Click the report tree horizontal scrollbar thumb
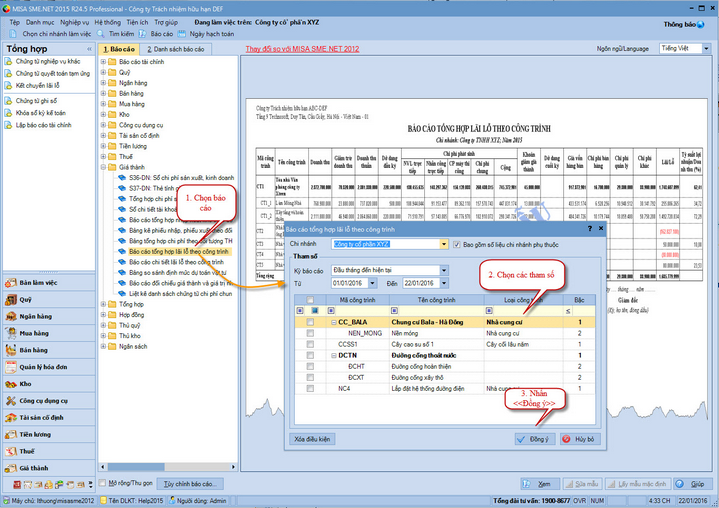 pyautogui.click(x=136, y=467)
